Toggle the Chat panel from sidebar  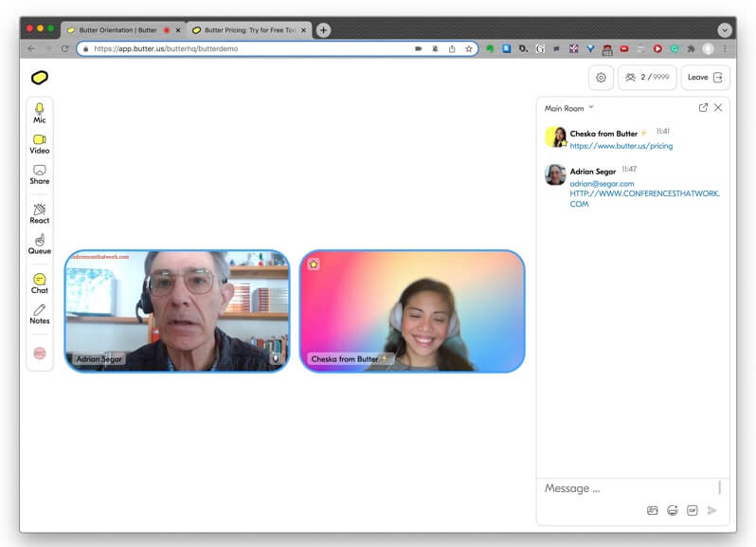(40, 283)
